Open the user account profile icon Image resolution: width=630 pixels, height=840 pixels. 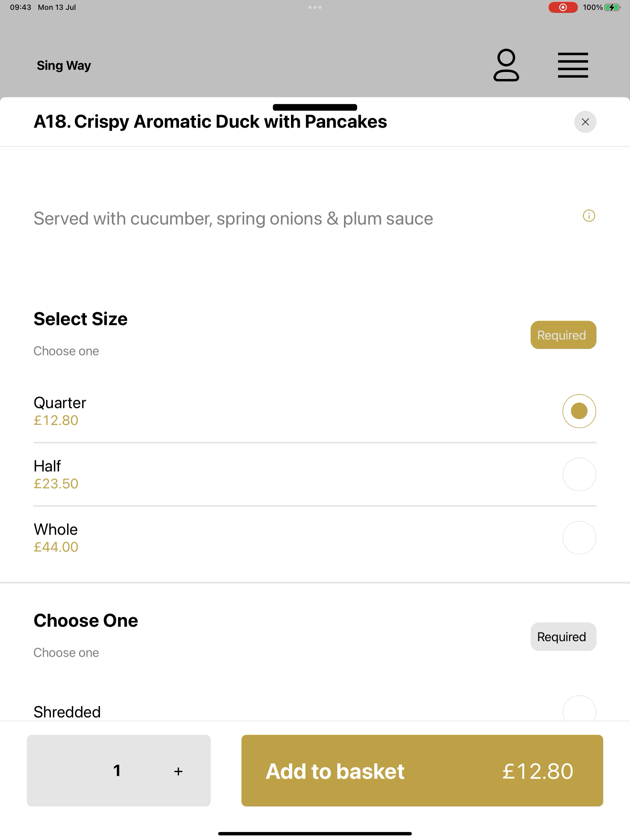tap(506, 65)
